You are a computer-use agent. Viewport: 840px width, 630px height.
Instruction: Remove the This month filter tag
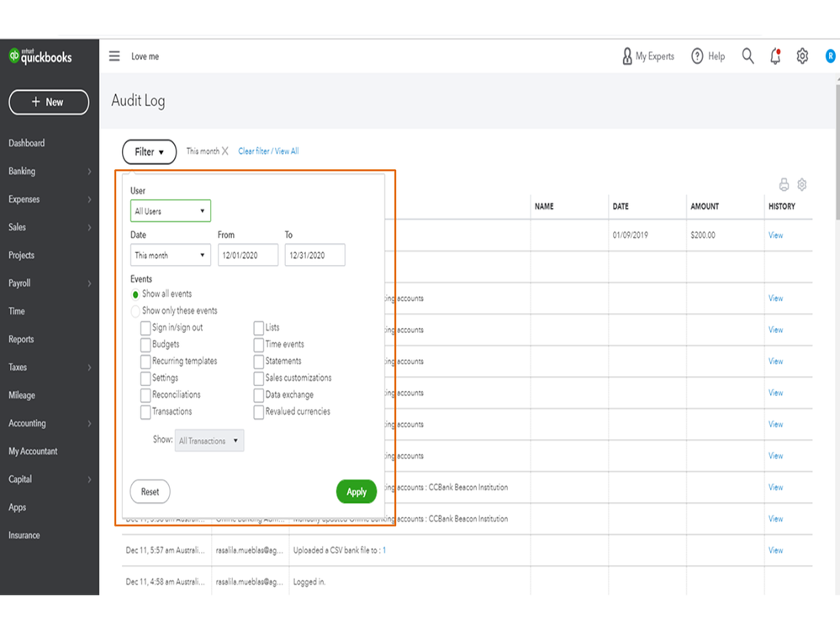[x=225, y=151]
